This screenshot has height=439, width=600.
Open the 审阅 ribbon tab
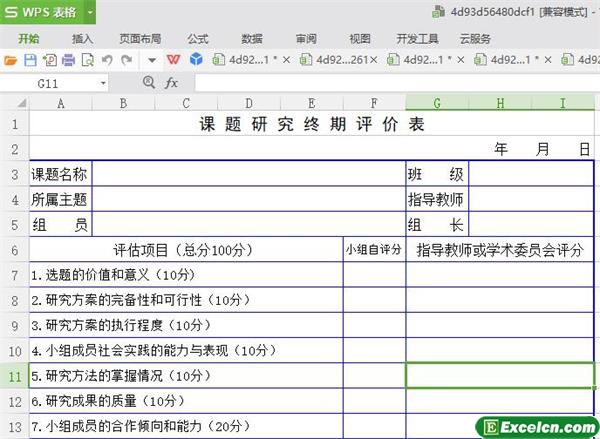coord(306,39)
